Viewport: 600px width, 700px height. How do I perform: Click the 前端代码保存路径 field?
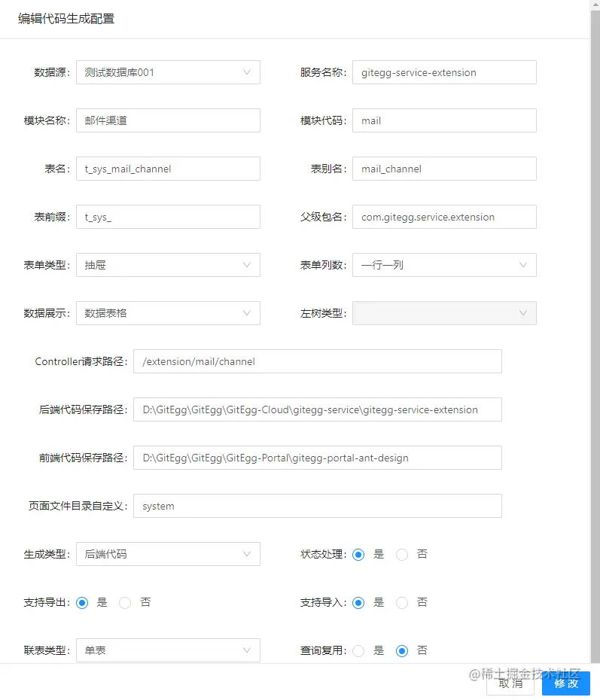(x=318, y=458)
